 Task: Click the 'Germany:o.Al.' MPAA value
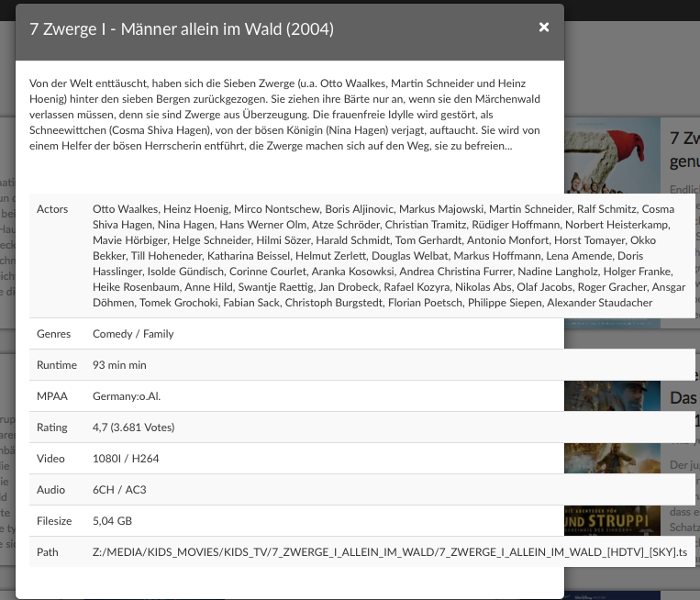click(127, 396)
